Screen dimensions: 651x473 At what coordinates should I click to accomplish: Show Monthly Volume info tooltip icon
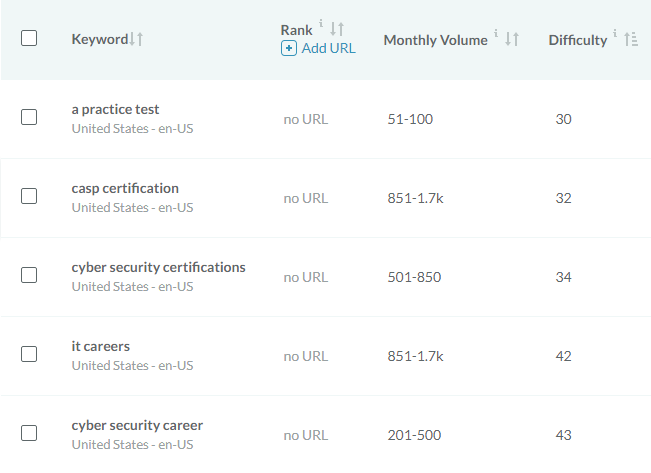496,36
